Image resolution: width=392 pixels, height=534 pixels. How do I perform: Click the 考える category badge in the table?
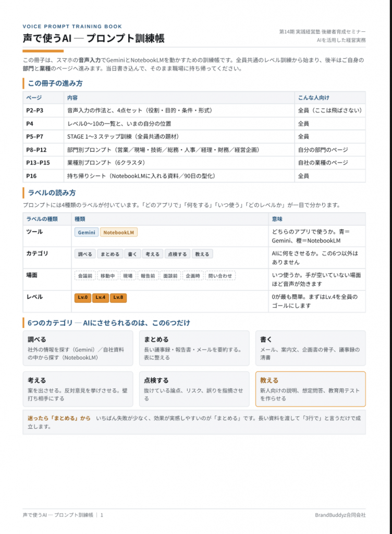click(152, 254)
